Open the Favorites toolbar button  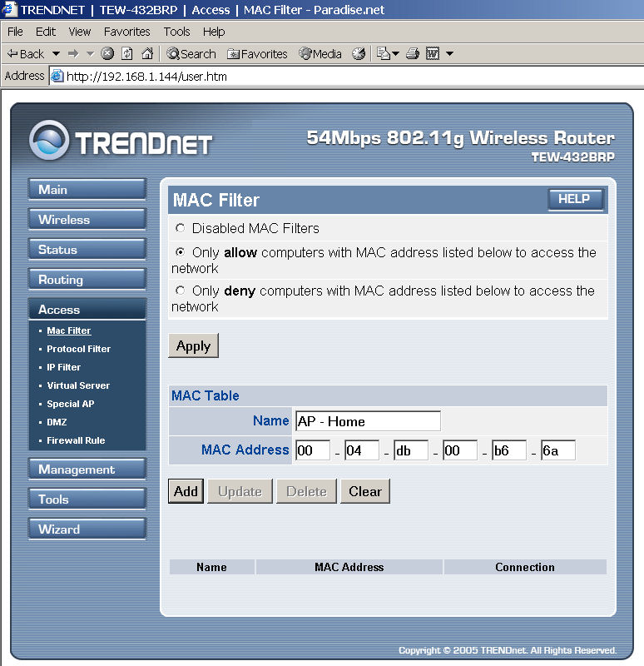click(x=257, y=54)
